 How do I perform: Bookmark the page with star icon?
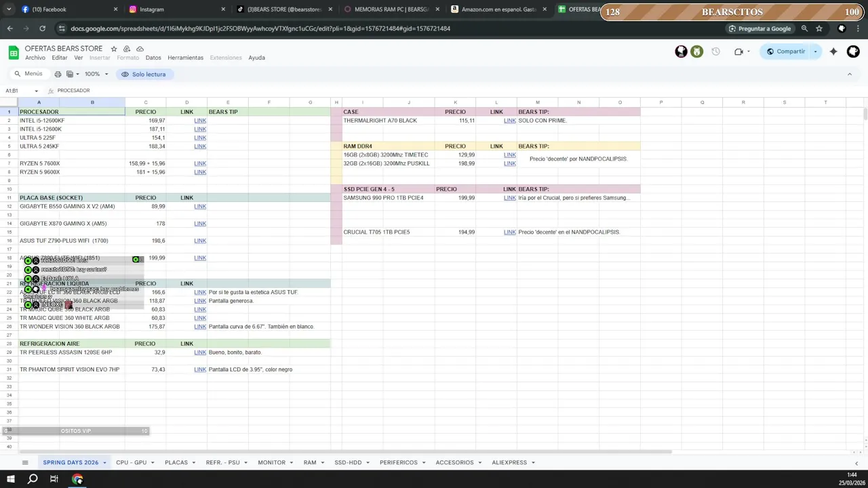pyautogui.click(x=819, y=28)
